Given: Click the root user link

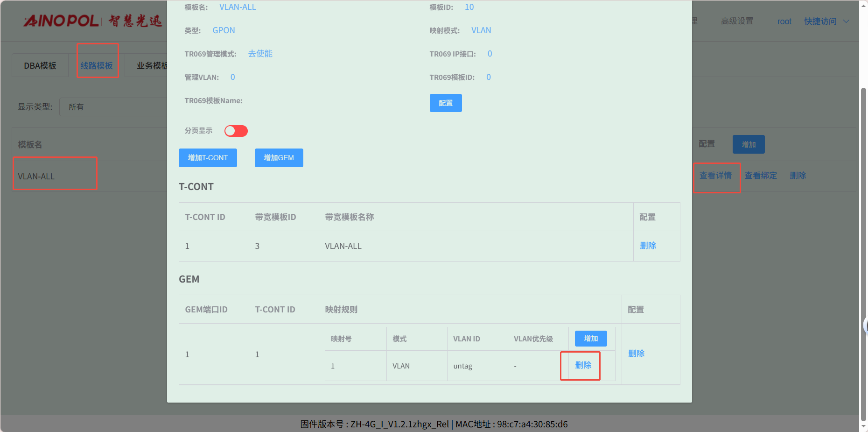Looking at the screenshot, I should click(x=784, y=21).
